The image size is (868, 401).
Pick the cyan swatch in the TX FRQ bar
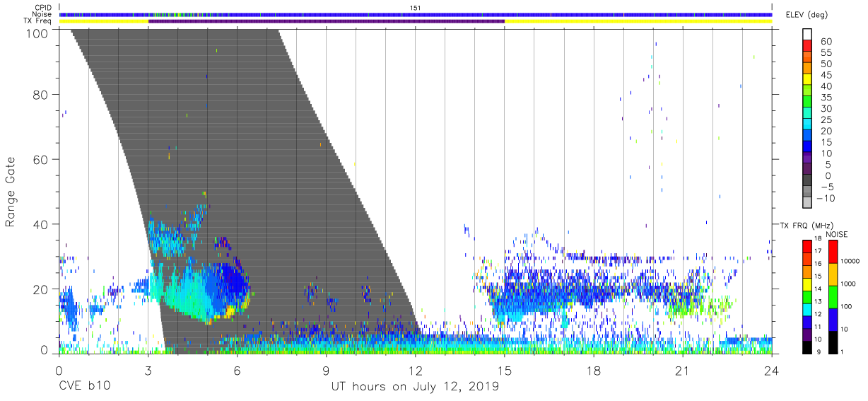tap(807, 309)
